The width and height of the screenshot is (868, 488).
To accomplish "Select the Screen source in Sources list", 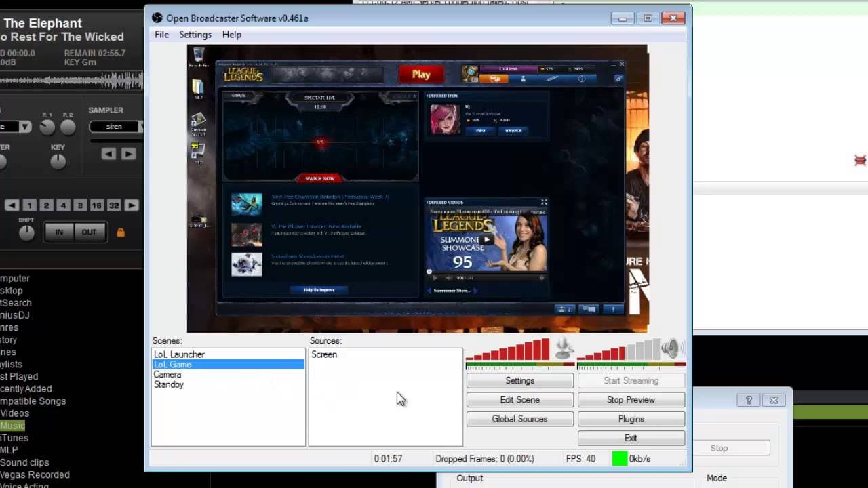I will [324, 354].
